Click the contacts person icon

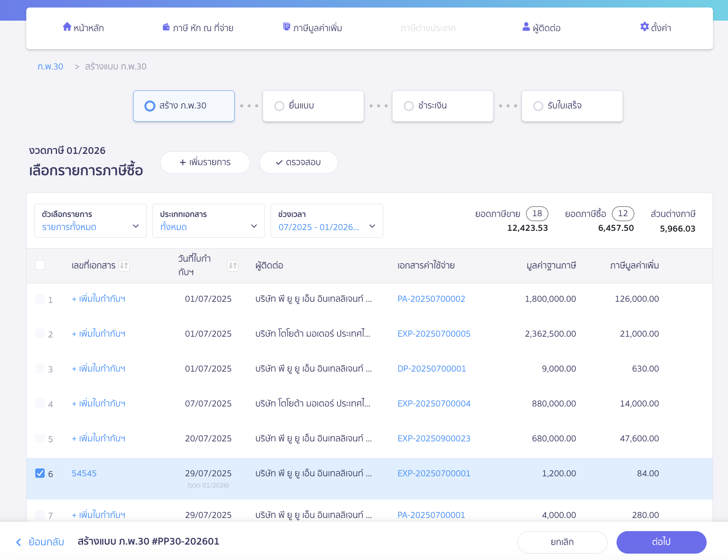click(x=526, y=27)
